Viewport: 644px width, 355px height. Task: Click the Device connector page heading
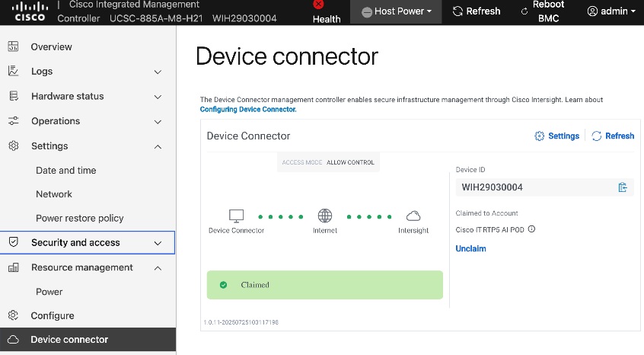287,56
